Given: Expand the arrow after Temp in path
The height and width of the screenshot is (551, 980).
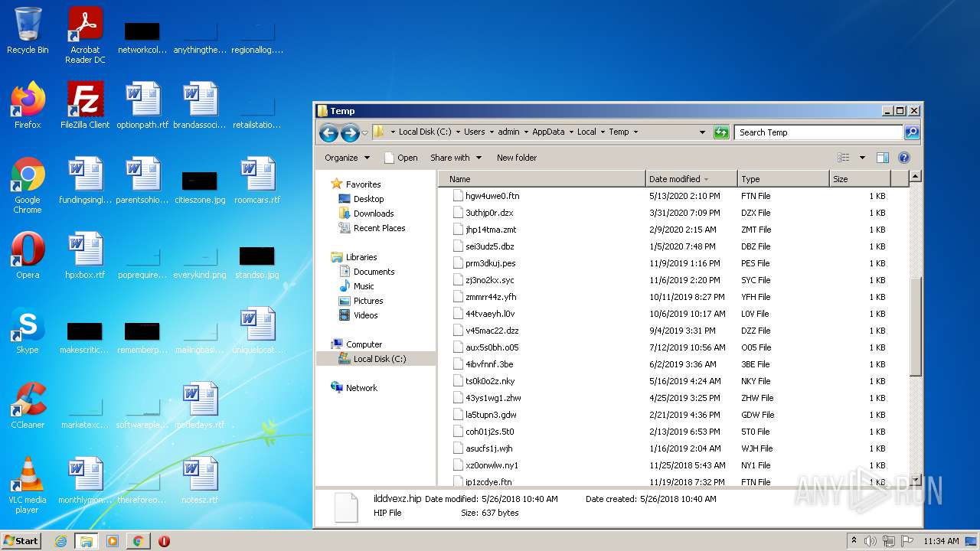Looking at the screenshot, I should pos(635,132).
